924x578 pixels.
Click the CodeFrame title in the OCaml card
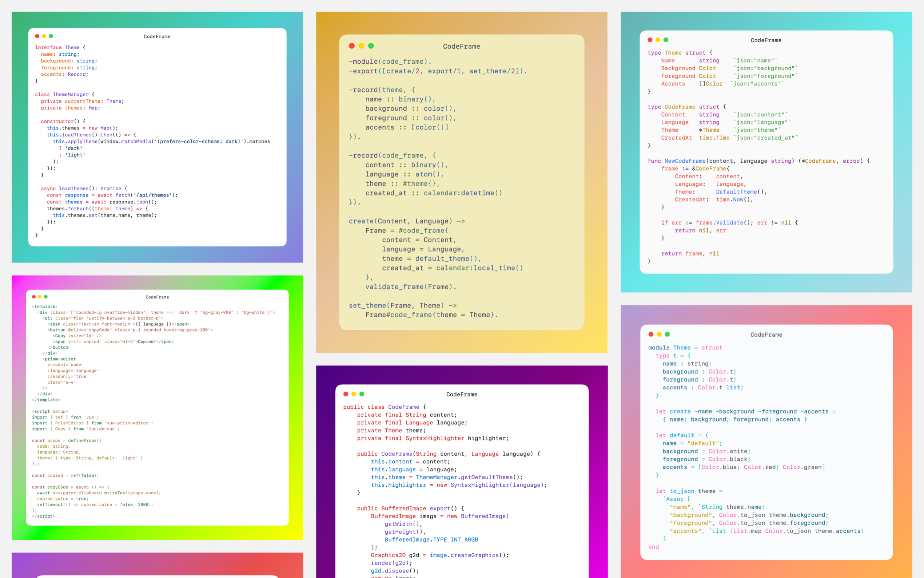pyautogui.click(x=766, y=335)
